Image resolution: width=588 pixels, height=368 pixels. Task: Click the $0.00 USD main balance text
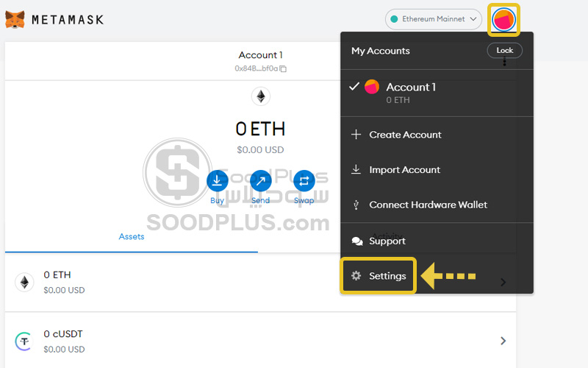(x=260, y=150)
